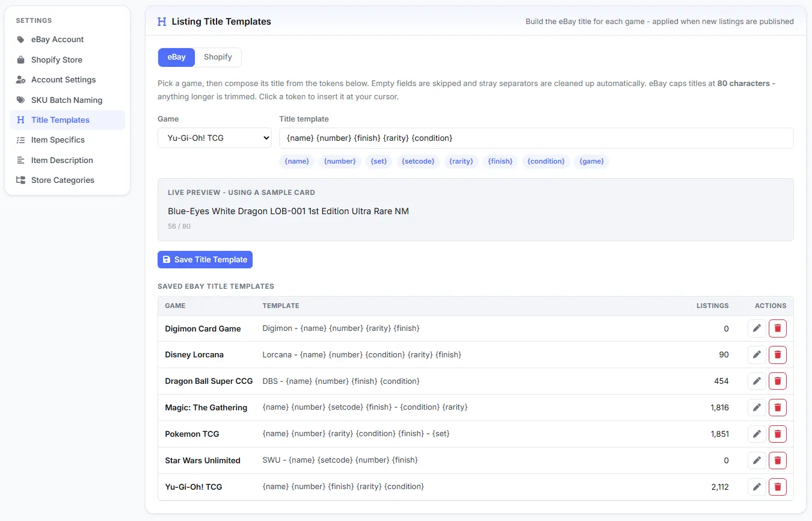Edit the Yu-Gi-Oh! TCG saved template

tap(757, 487)
